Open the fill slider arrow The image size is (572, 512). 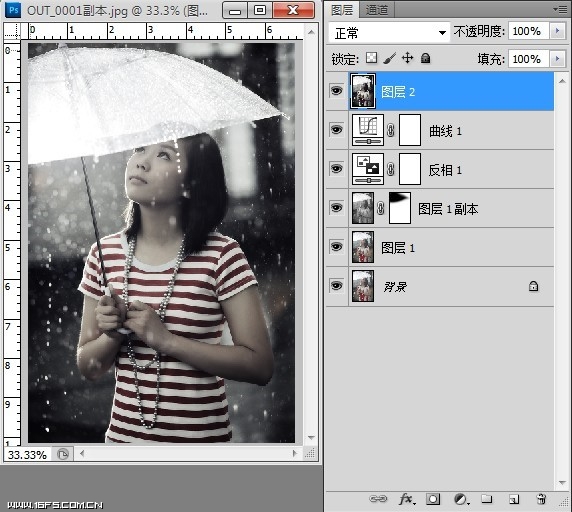point(557,58)
